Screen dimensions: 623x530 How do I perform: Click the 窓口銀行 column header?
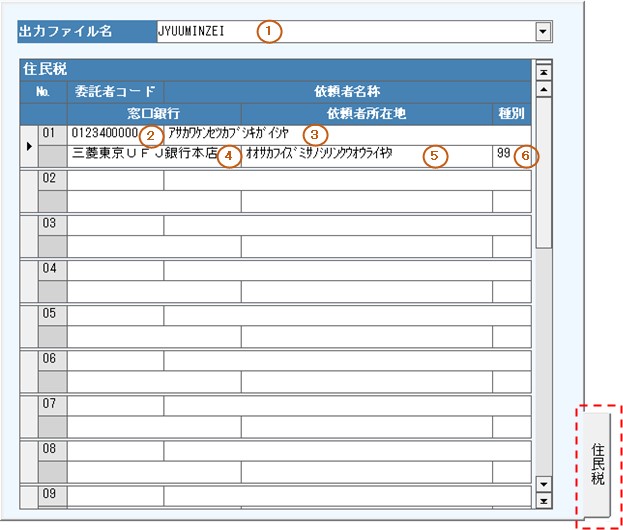click(153, 112)
